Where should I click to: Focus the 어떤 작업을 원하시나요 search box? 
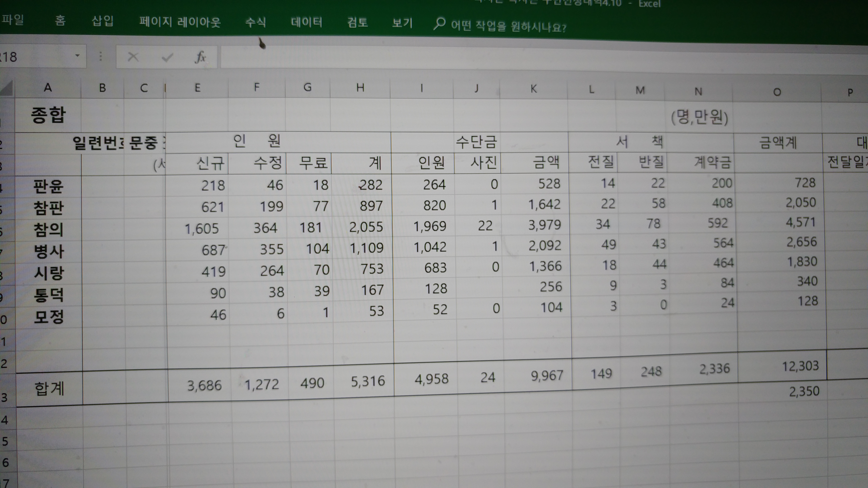coord(509,26)
